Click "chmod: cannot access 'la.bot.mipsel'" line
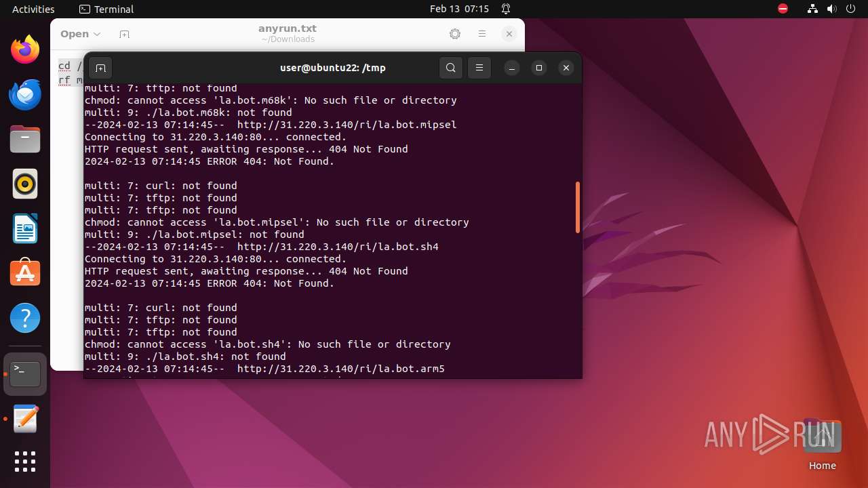 (277, 222)
